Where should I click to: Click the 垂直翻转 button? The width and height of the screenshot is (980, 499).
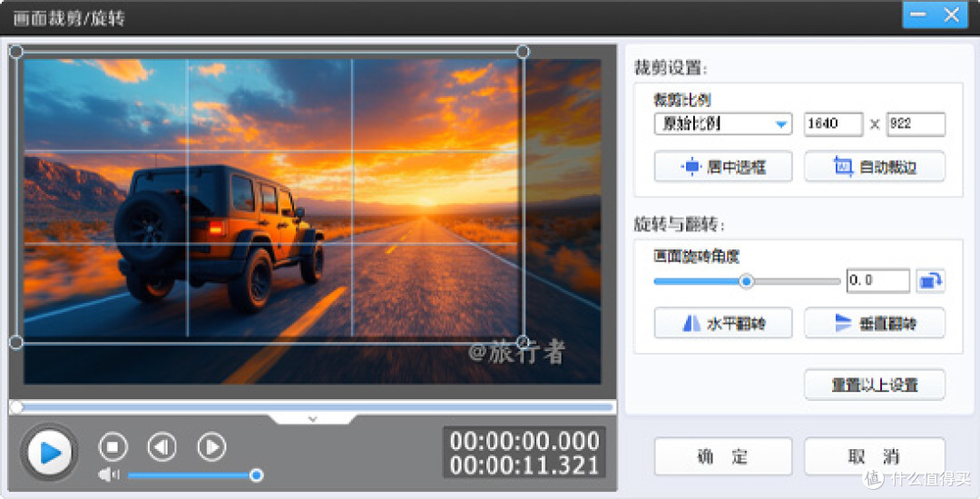[x=875, y=323]
